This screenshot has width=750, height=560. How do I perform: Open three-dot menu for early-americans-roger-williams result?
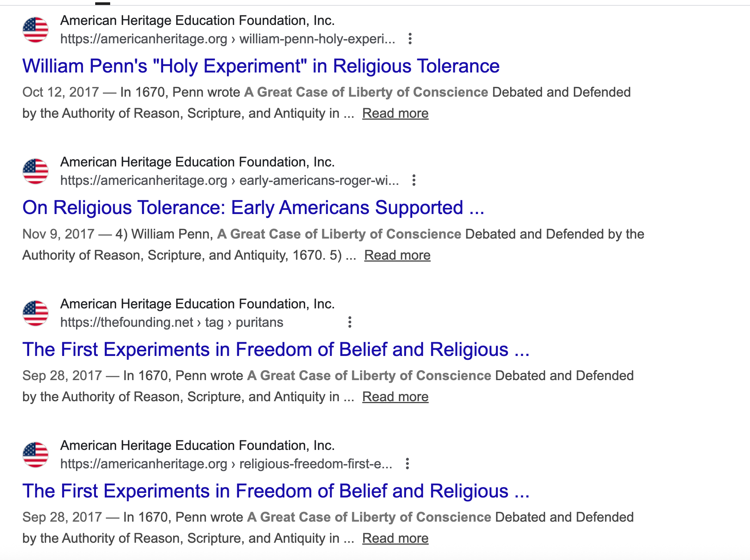click(414, 180)
